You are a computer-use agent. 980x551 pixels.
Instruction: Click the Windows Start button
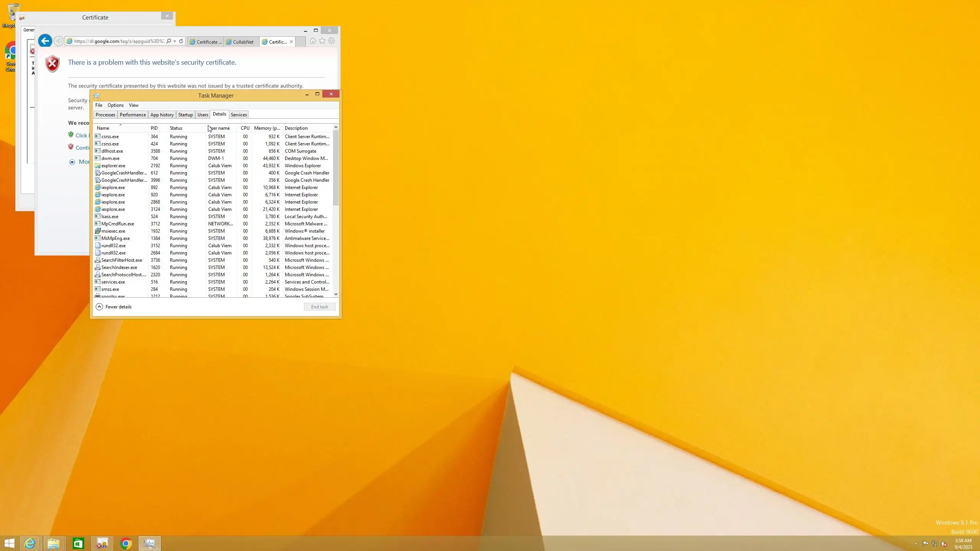pos(9,543)
